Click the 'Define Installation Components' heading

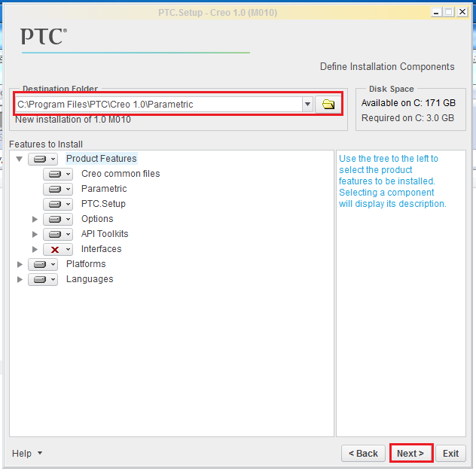(x=387, y=67)
